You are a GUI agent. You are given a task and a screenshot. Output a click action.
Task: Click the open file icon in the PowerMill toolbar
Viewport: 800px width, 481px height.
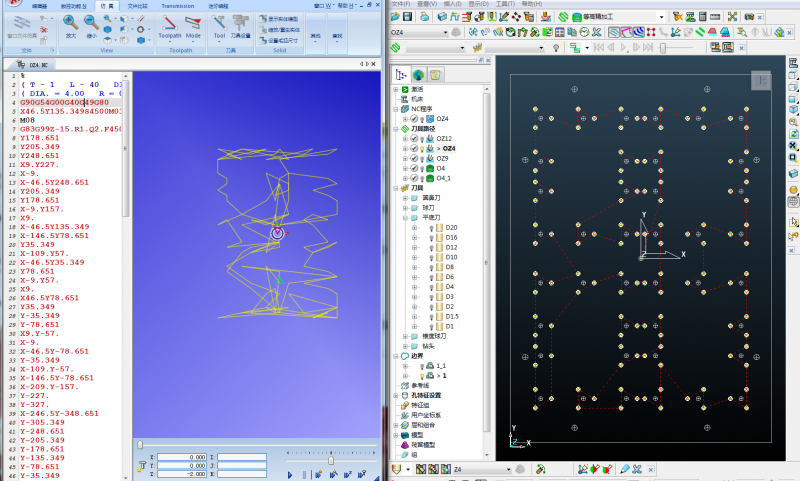point(395,17)
